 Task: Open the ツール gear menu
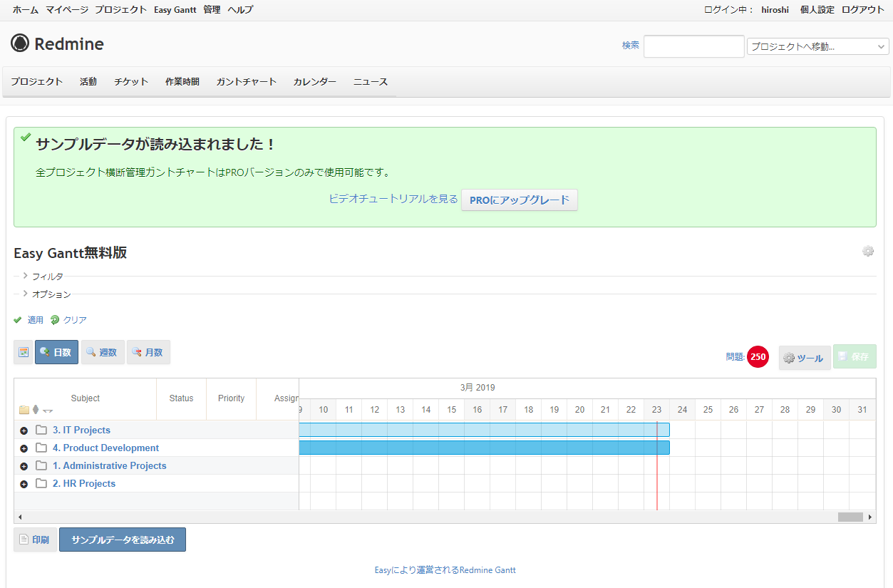click(804, 358)
